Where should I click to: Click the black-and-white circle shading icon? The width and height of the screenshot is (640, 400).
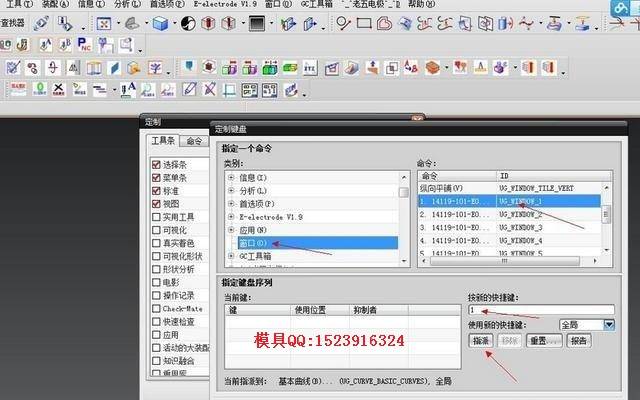pos(188,23)
